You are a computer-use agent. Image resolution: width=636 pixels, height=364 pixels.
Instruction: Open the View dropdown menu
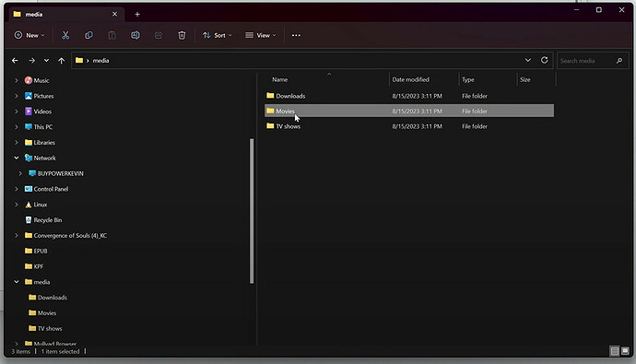[261, 35]
